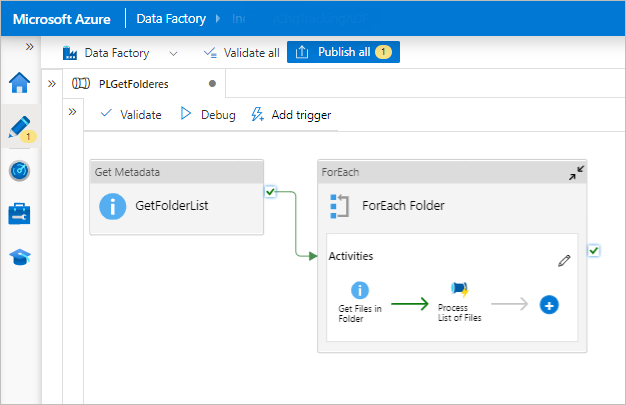This screenshot has width=626, height=405.
Task: Expand the activities pane chevron
Action: pos(72,112)
